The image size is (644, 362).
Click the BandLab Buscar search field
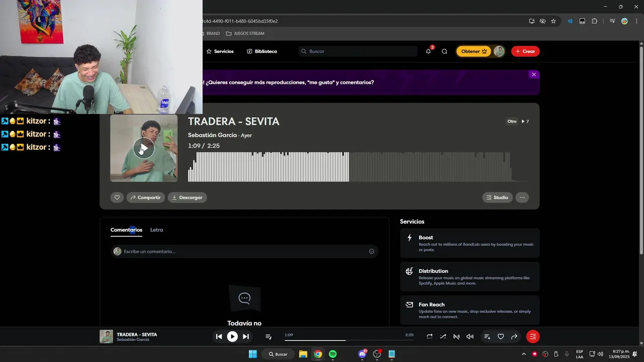[358, 51]
